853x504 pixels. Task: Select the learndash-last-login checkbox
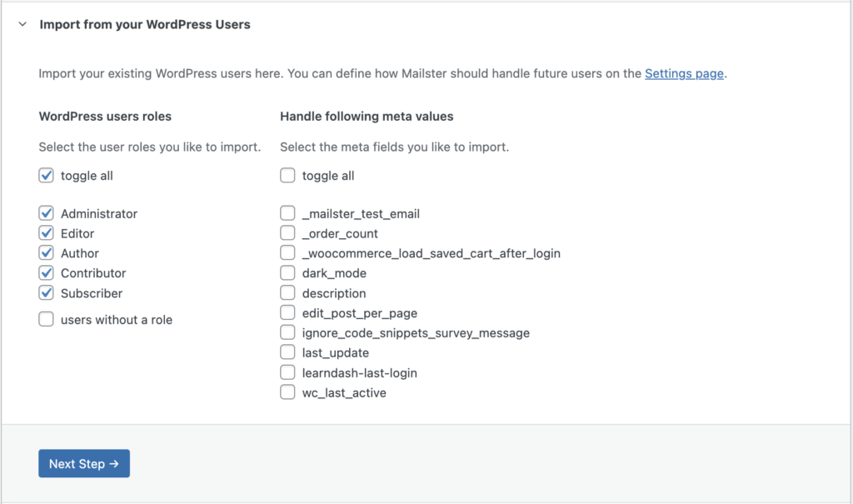pyautogui.click(x=287, y=373)
